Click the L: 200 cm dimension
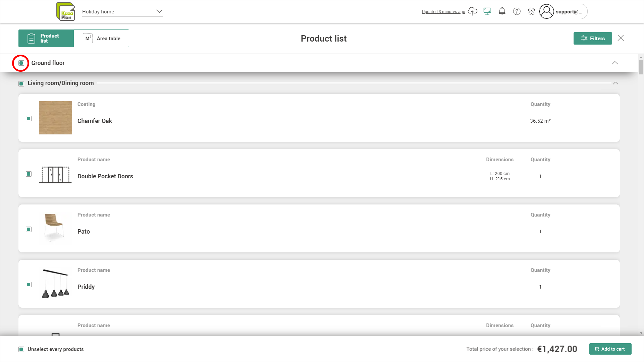Viewport: 644px width, 362px height. [x=500, y=174]
